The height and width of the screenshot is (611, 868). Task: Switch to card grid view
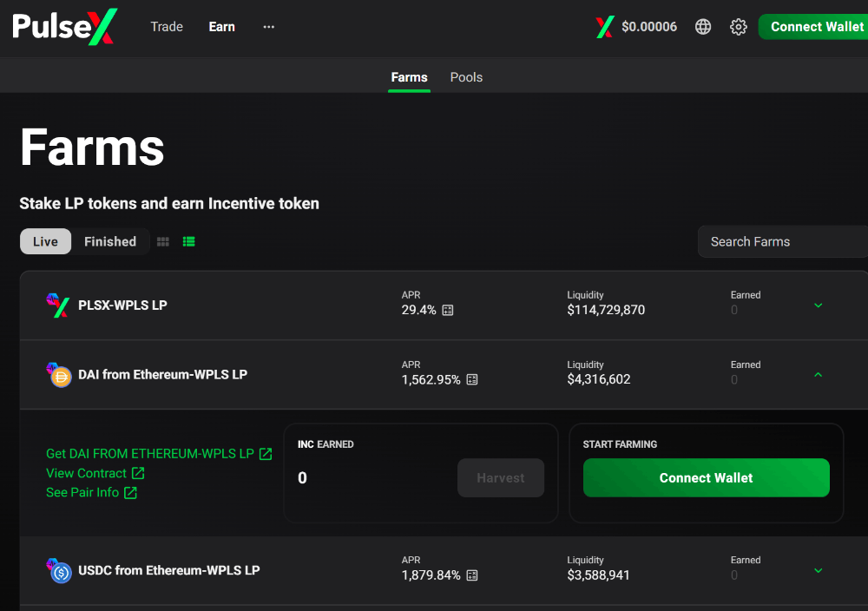tap(163, 242)
